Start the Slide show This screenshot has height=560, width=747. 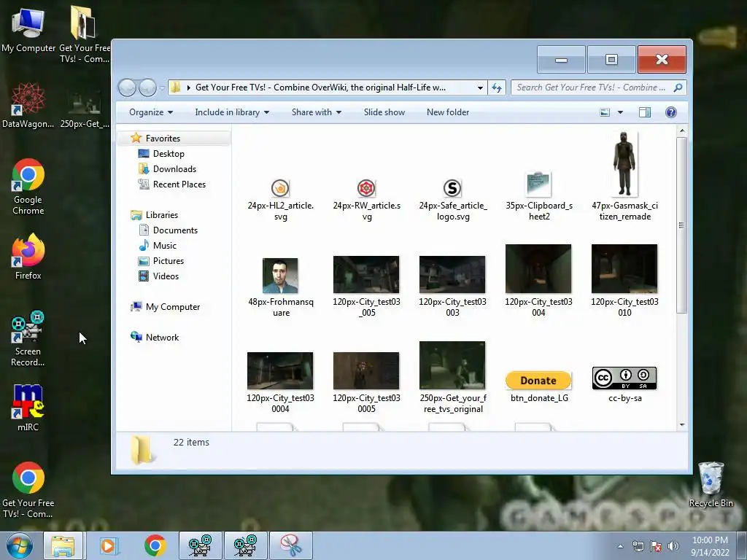coord(384,112)
